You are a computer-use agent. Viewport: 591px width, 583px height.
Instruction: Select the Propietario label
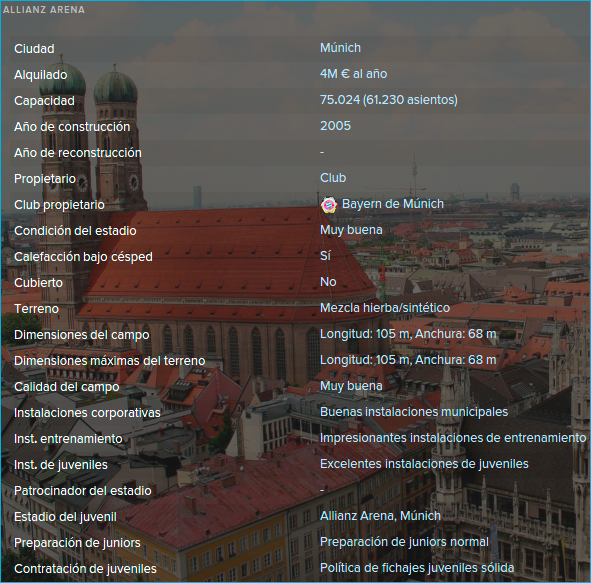(45, 179)
